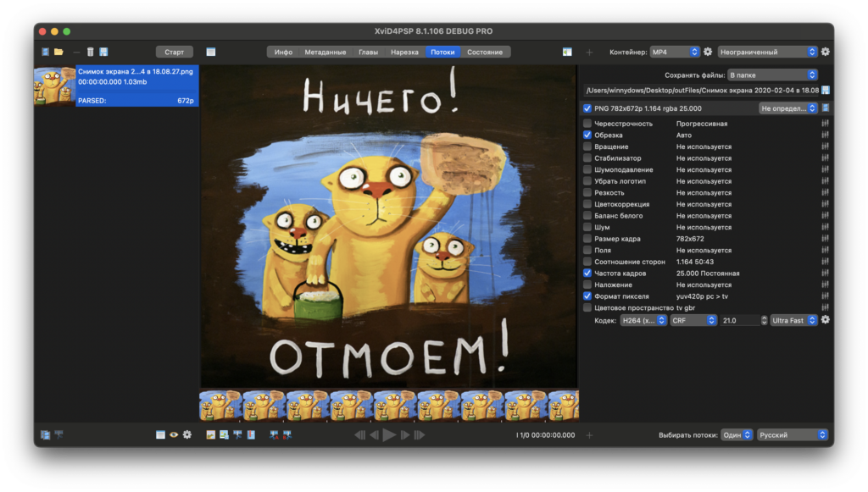Jump to start with double left arrow

point(359,435)
